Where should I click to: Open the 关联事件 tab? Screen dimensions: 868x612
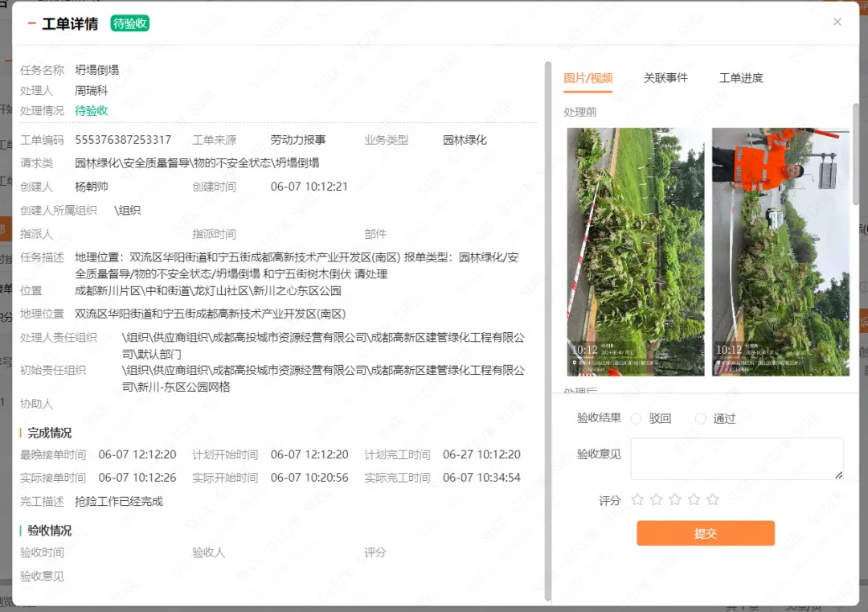(x=665, y=78)
